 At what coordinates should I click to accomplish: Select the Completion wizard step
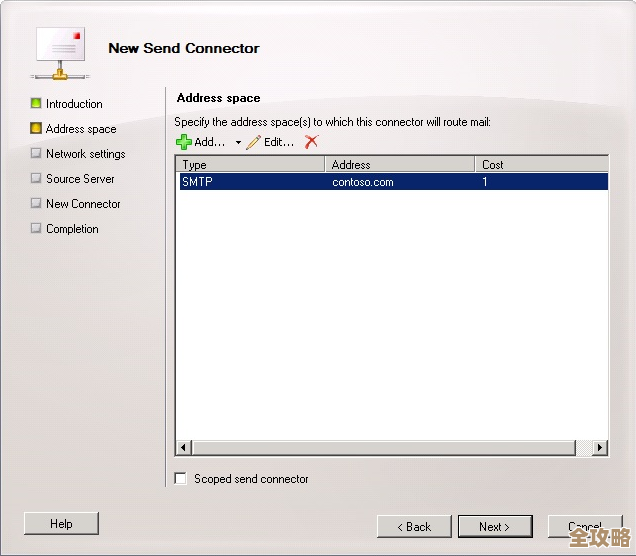click(x=72, y=228)
